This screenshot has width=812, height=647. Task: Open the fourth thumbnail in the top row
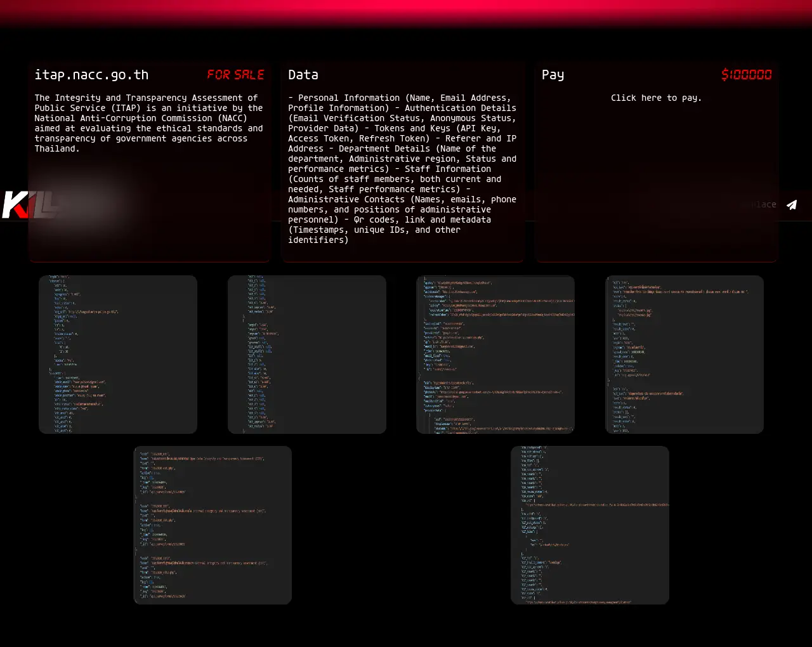point(684,355)
